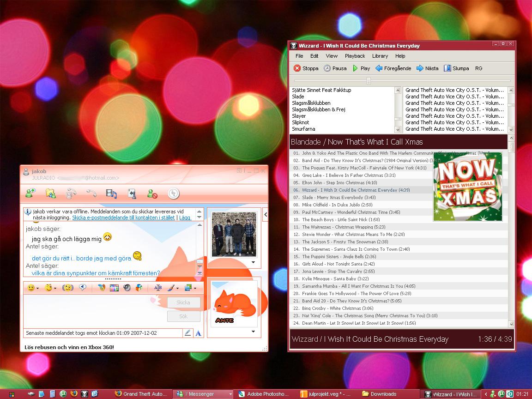Skip to next track with Nästa
The height and width of the screenshot is (399, 532).
pos(427,68)
